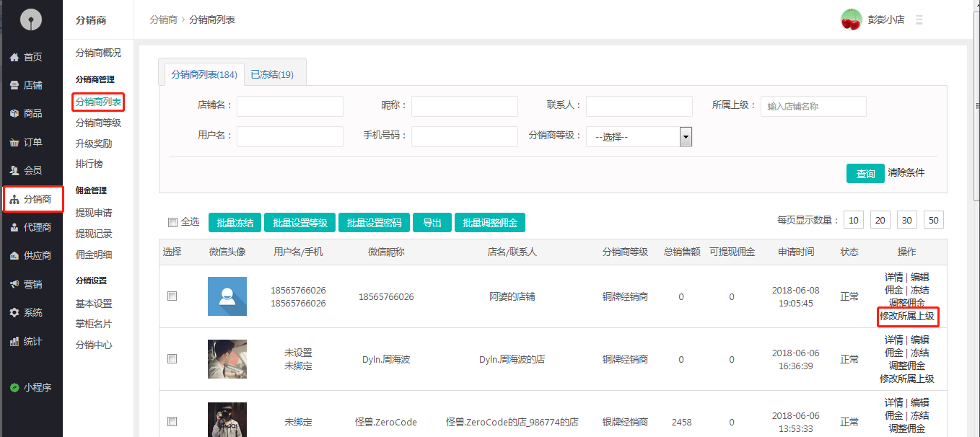Check the row for 阿婆的店铺
This screenshot has height=437, width=980.
coord(172,296)
